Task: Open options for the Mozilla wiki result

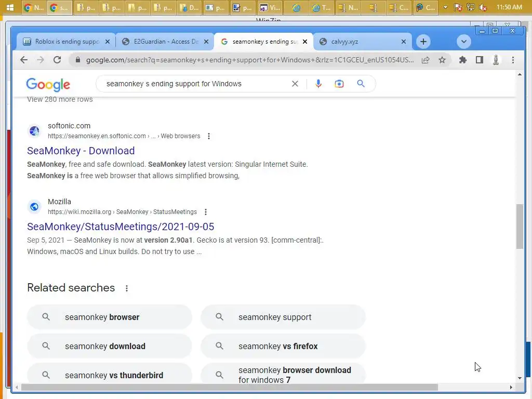Action: pos(206,212)
